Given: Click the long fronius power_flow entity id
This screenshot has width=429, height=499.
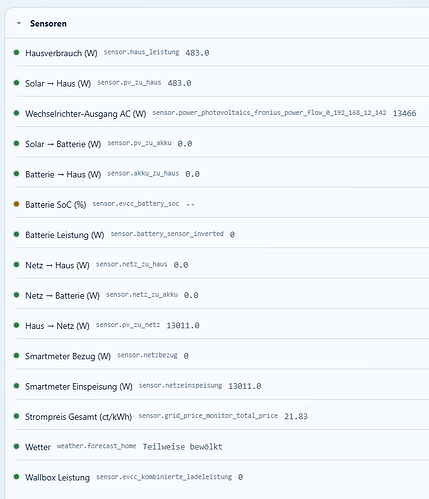Looking at the screenshot, I should [269, 113].
